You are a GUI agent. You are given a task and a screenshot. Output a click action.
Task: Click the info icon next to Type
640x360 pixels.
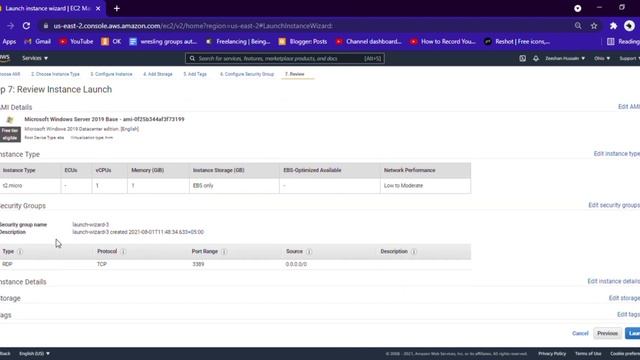pyautogui.click(x=20, y=251)
